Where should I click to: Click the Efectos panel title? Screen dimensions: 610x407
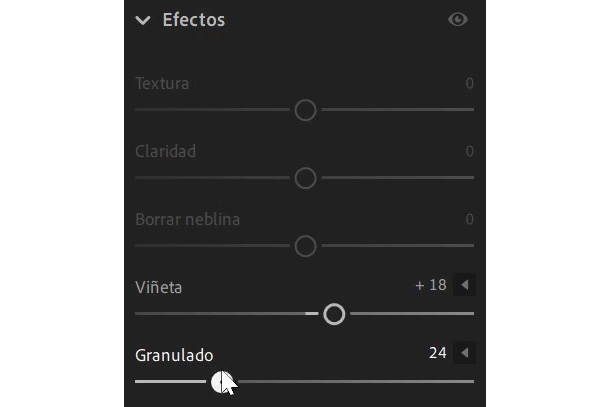coord(194,20)
